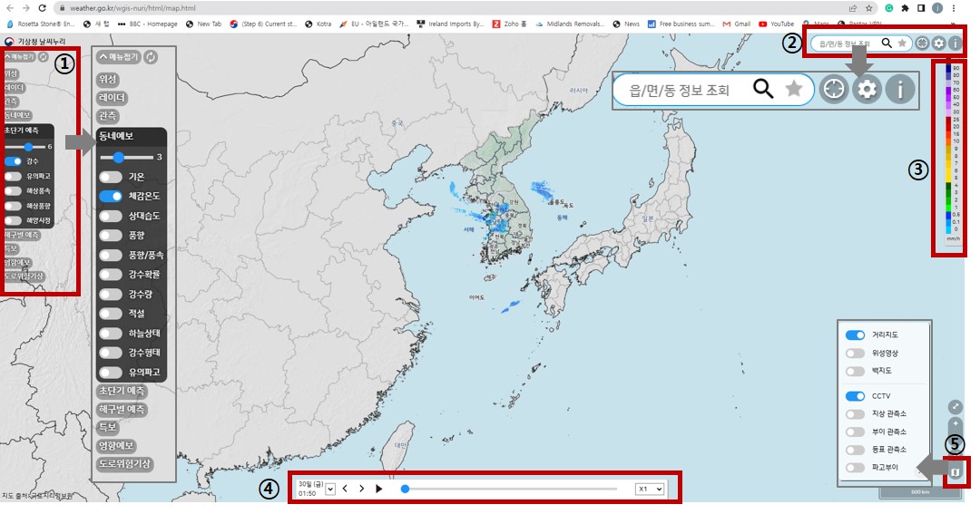This screenshot has width=980, height=514.
Task: Turn off the 체감온도 switch
Action: tap(111, 196)
